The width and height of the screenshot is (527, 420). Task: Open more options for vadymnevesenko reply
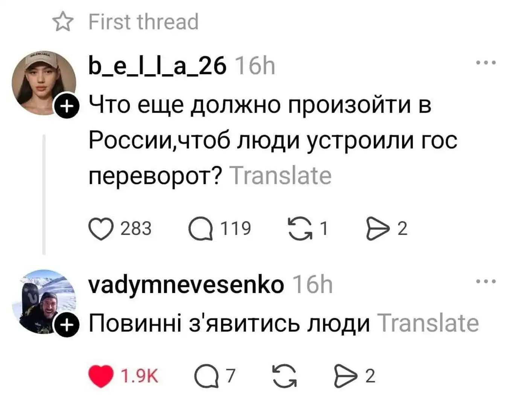pyautogui.click(x=486, y=281)
